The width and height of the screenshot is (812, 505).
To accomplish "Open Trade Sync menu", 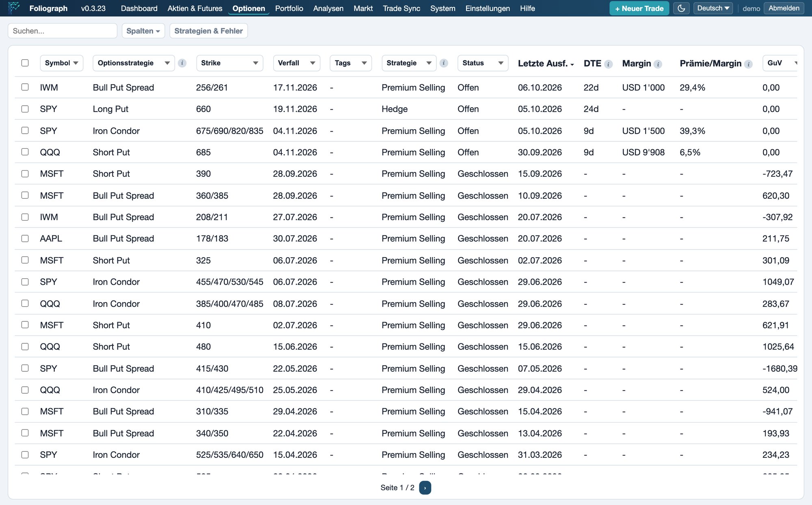I will click(x=402, y=8).
